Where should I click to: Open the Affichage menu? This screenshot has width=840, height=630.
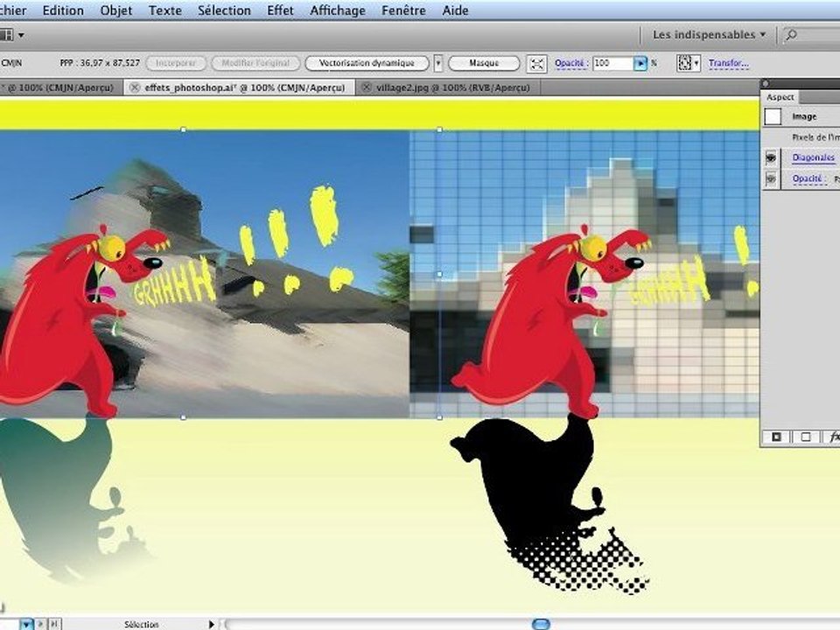[x=338, y=10]
